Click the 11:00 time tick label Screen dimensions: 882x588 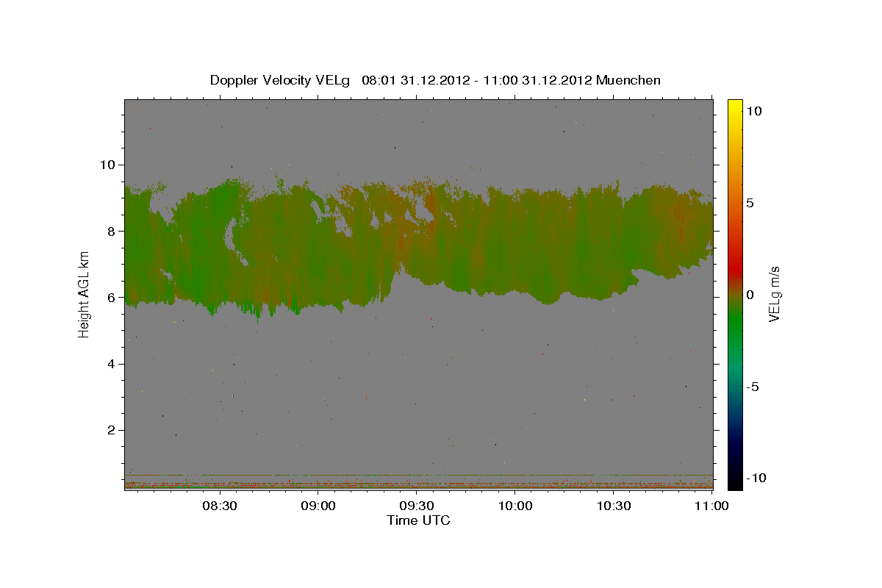click(711, 506)
